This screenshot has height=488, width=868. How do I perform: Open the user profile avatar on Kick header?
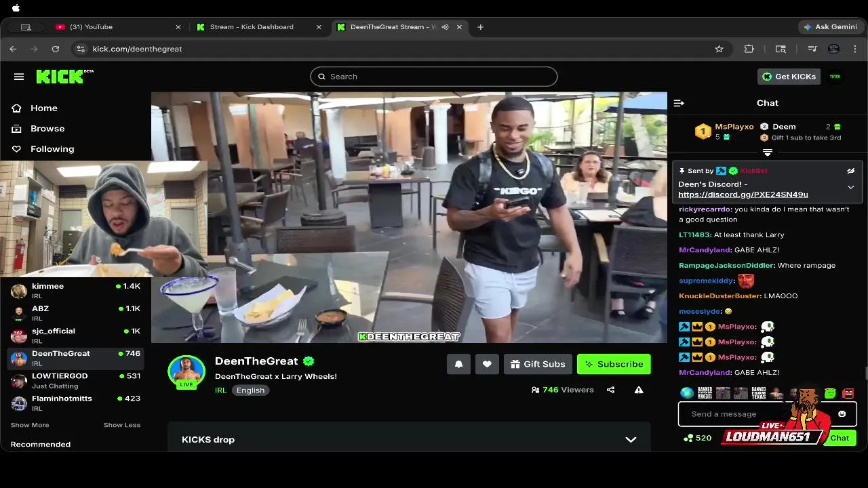(835, 77)
